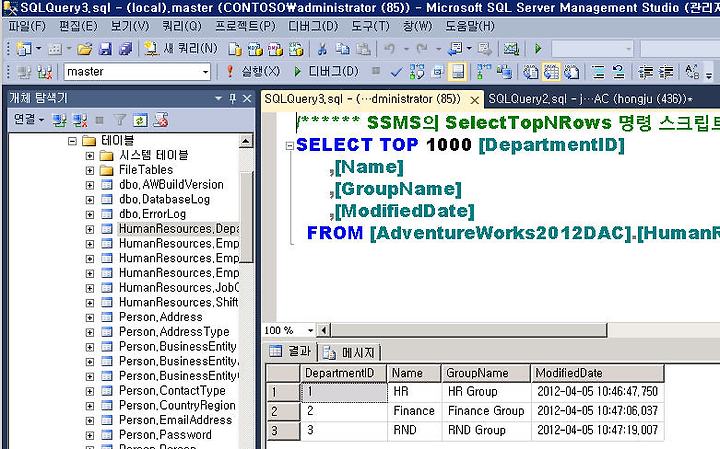Screen dimensions: 720x449
Task: Click the Save disk icon
Action: [x=105, y=49]
